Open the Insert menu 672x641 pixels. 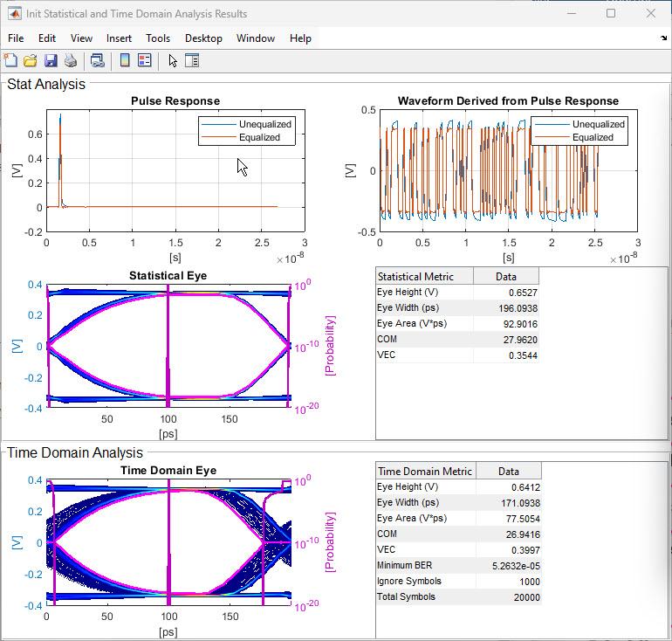tap(119, 38)
